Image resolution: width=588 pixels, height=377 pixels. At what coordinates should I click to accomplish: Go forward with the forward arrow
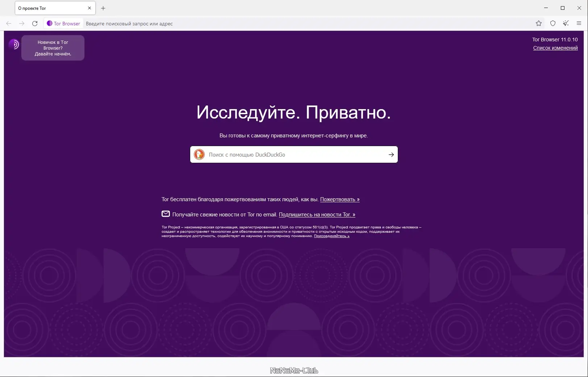pyautogui.click(x=22, y=24)
